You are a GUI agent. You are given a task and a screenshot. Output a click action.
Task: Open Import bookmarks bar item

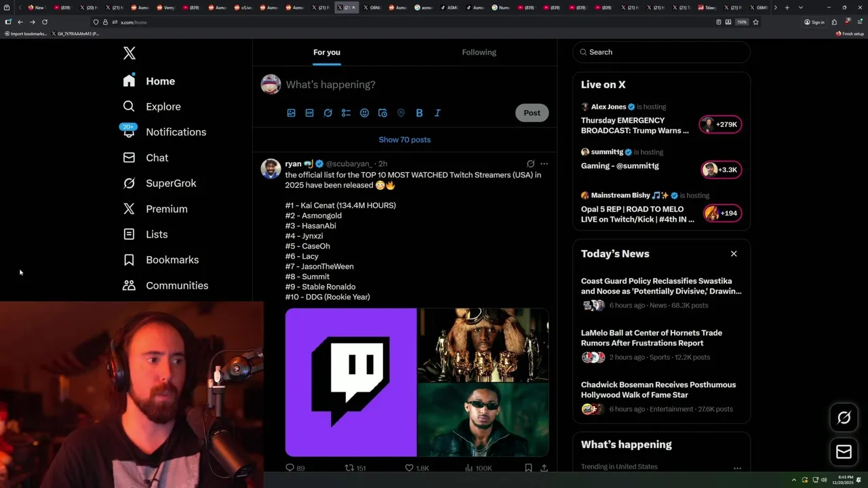coord(26,33)
